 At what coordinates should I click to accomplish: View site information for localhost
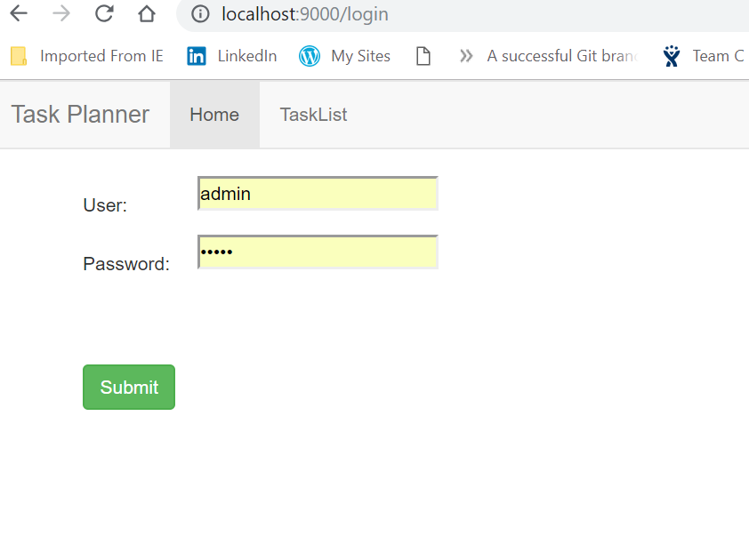(200, 14)
